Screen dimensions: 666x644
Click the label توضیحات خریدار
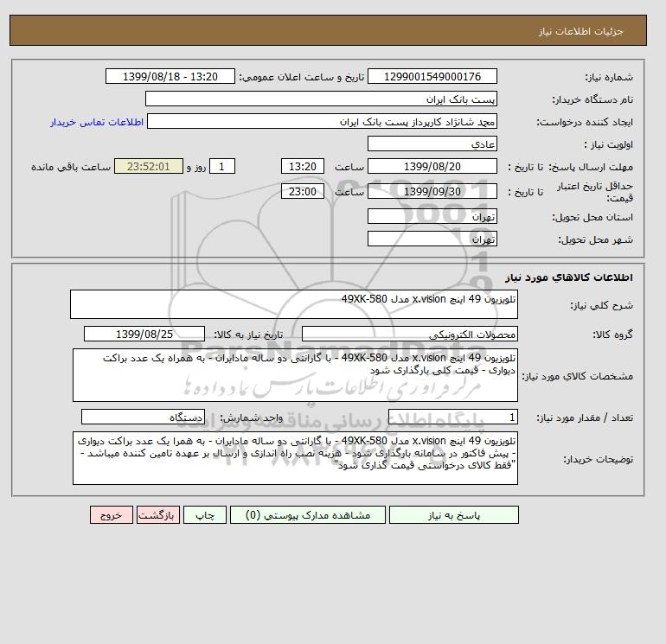598,459
